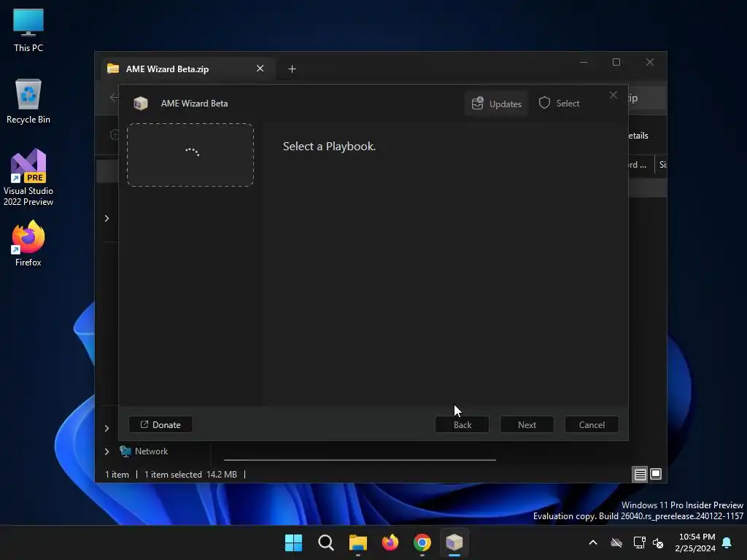
Task: Click the Explorer horizontal scrollbar
Action: coord(360,460)
